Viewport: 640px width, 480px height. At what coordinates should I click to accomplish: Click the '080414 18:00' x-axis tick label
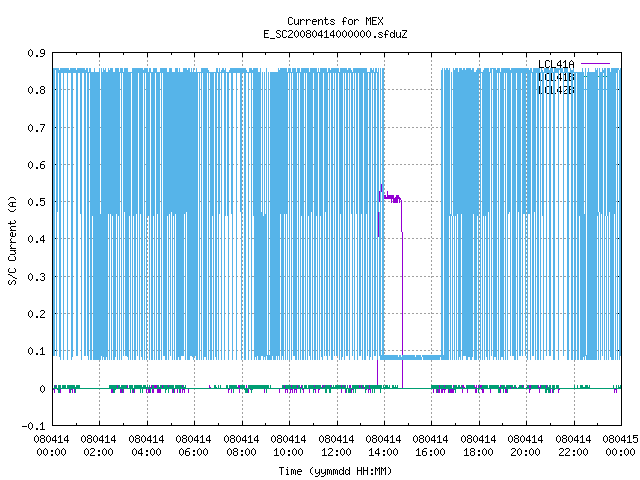tap(478, 446)
